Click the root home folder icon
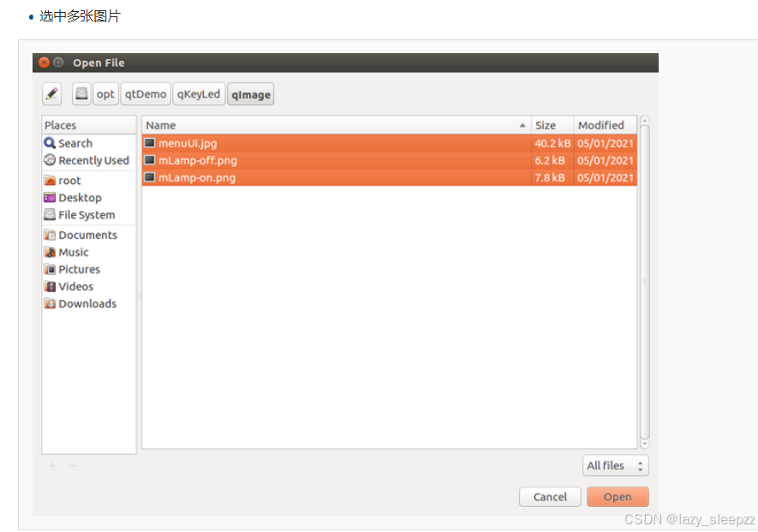The height and width of the screenshot is (532, 758). pos(50,181)
